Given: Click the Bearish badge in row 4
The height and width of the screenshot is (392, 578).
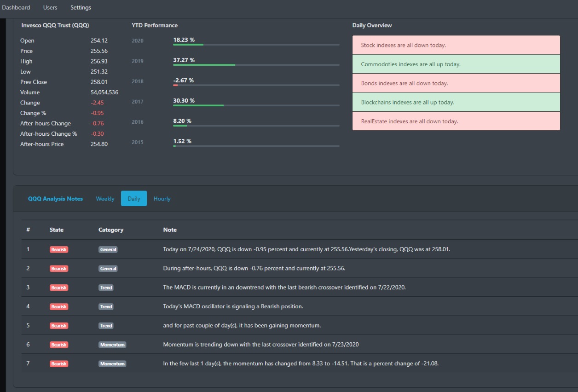Looking at the screenshot, I should click(x=59, y=306).
